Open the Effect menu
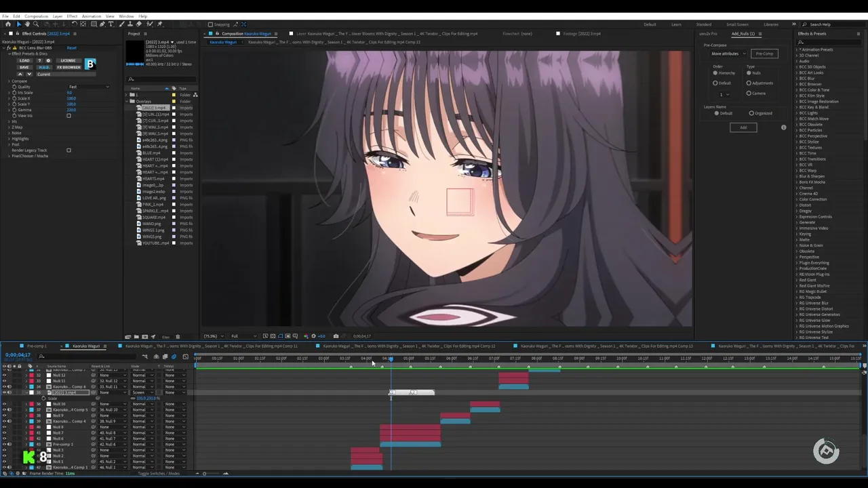 pyautogui.click(x=72, y=16)
